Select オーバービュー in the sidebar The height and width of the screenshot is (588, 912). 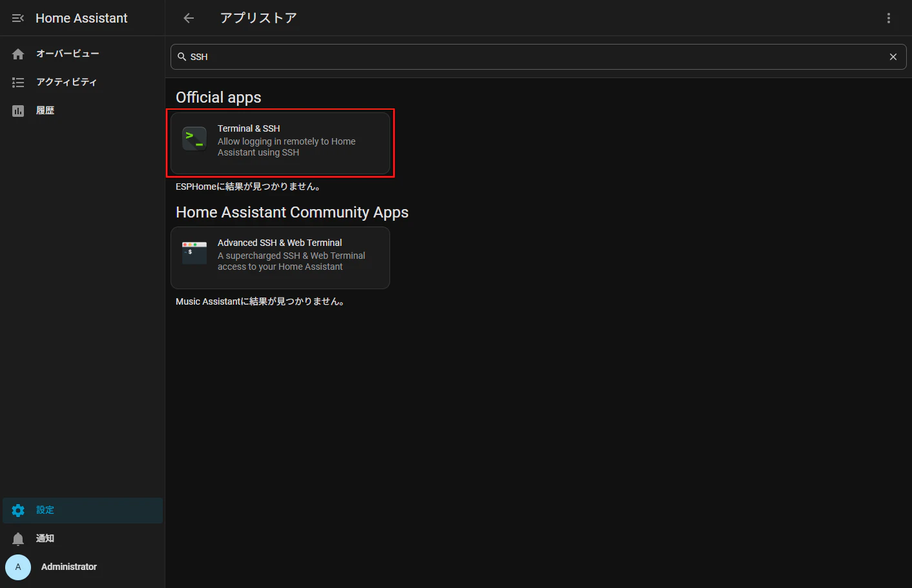click(x=68, y=54)
